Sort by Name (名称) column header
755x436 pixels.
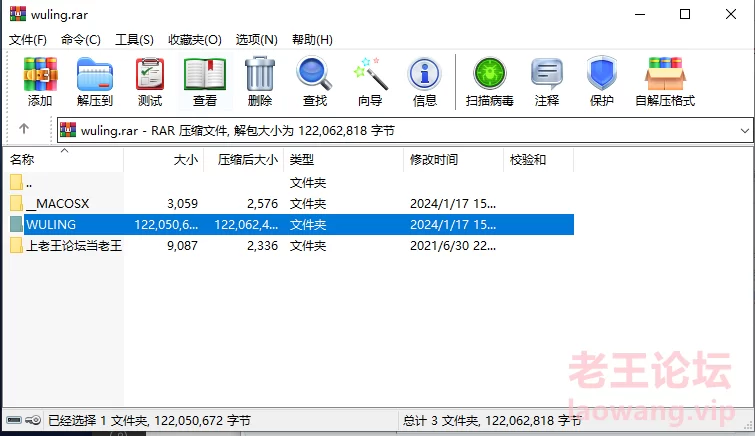(64, 159)
